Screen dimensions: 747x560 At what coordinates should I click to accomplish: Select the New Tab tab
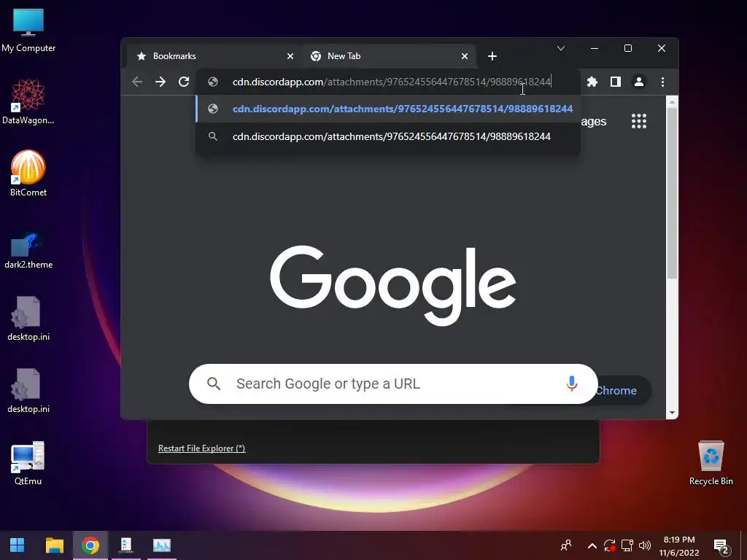[x=388, y=56]
